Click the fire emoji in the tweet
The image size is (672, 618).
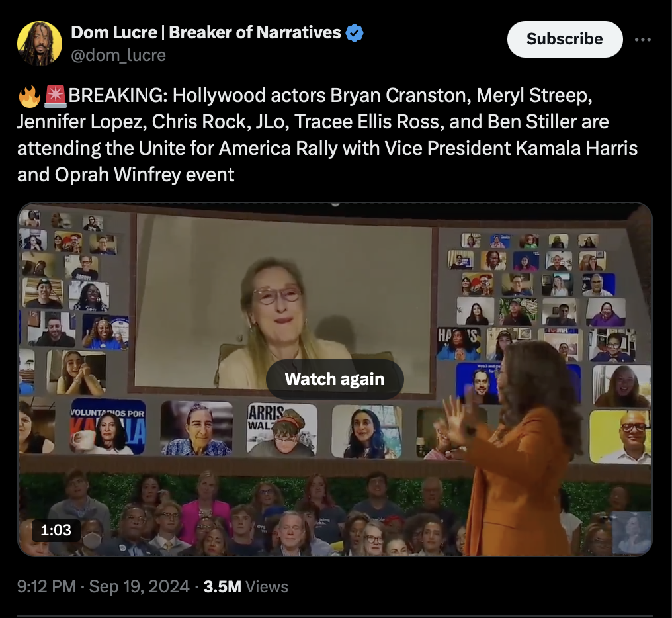(30, 96)
